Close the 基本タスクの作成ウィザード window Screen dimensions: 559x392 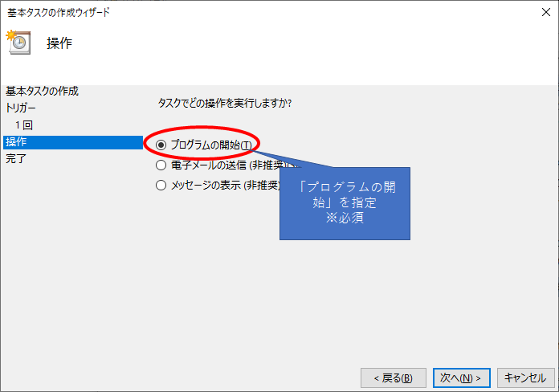point(546,12)
